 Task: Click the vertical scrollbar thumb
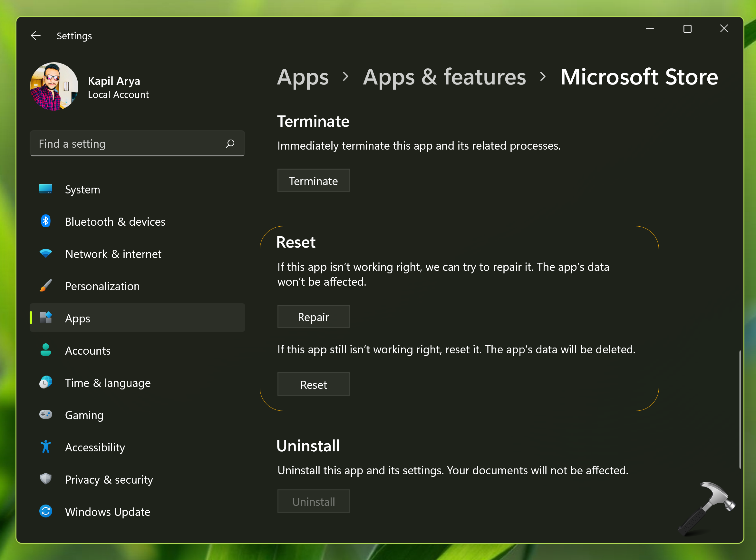740,409
